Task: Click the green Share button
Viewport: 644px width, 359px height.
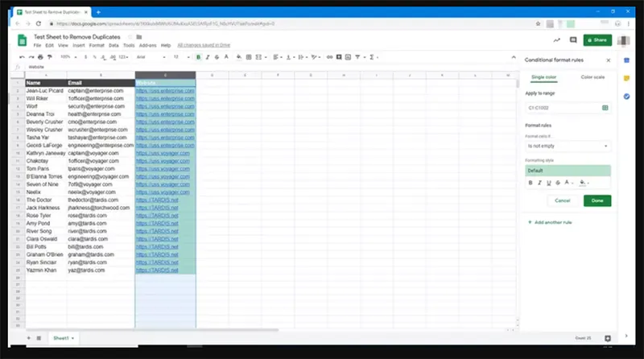Action: click(x=597, y=39)
